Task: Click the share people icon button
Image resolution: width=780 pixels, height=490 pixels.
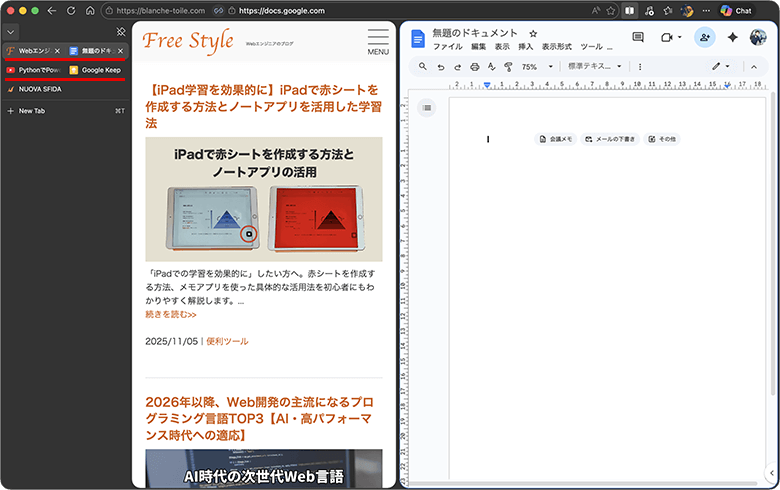Action: (704, 37)
